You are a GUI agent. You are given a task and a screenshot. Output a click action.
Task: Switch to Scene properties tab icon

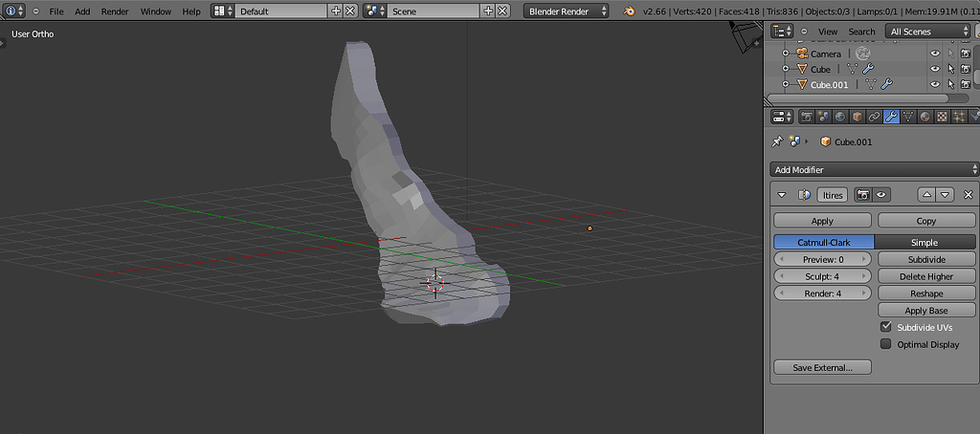tap(824, 117)
